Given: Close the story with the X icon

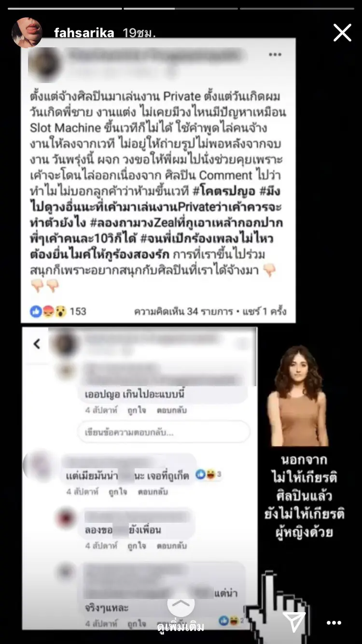Looking at the screenshot, I should [x=342, y=33].
